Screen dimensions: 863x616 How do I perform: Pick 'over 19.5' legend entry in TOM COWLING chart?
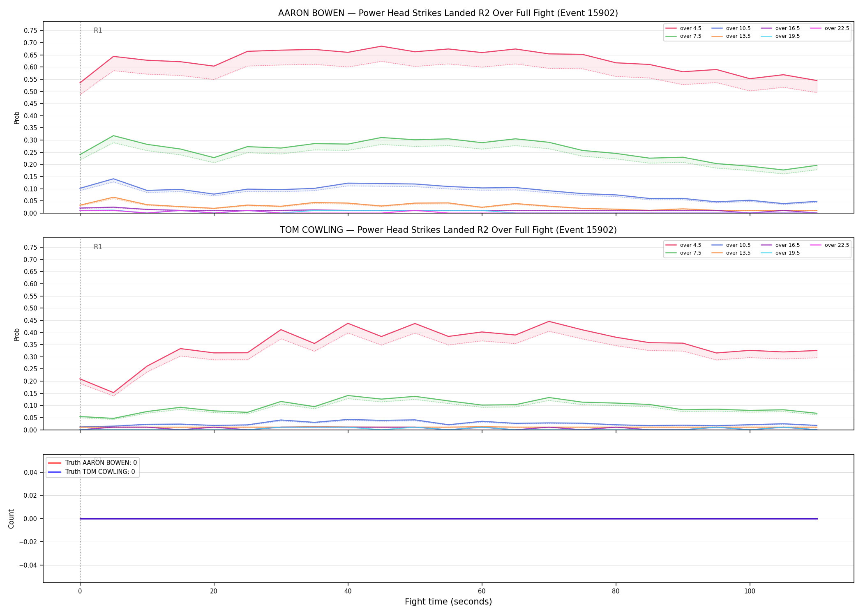pos(780,253)
